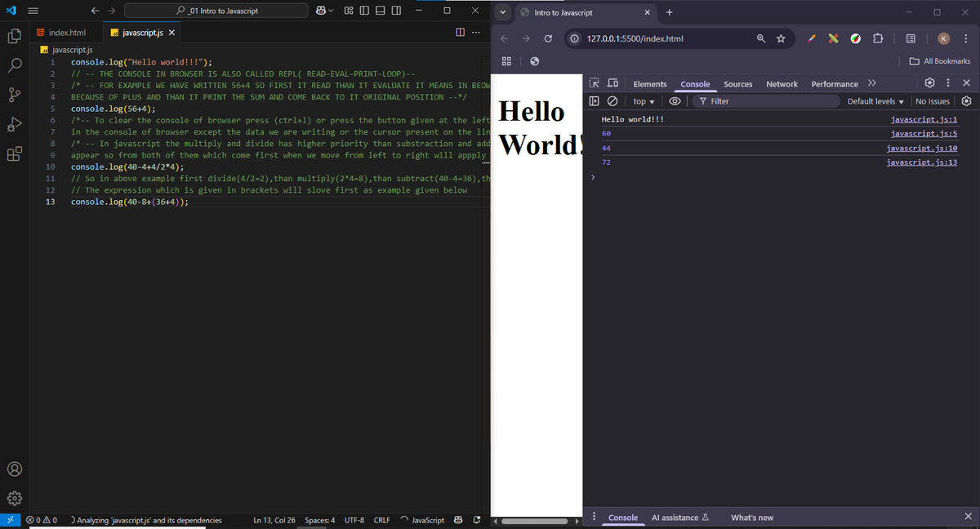Show more DevTools tabs chevron

pos(871,83)
